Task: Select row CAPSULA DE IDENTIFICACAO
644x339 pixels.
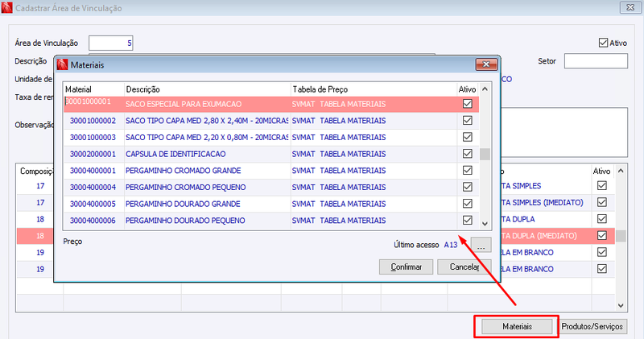Action: click(x=271, y=154)
